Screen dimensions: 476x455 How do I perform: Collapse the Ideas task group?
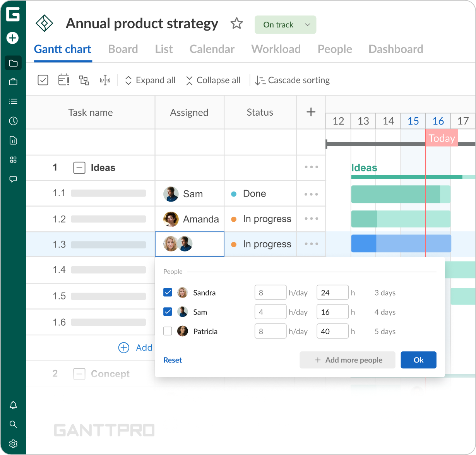click(79, 168)
